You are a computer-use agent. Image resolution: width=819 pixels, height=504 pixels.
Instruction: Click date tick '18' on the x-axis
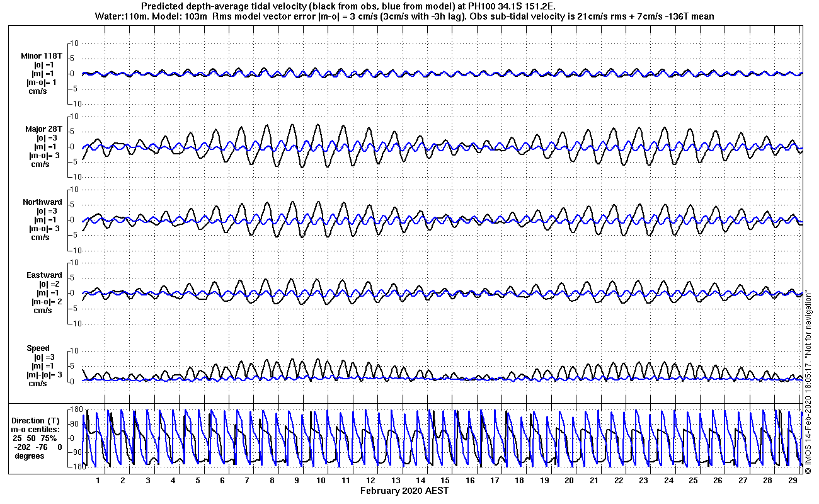click(520, 481)
